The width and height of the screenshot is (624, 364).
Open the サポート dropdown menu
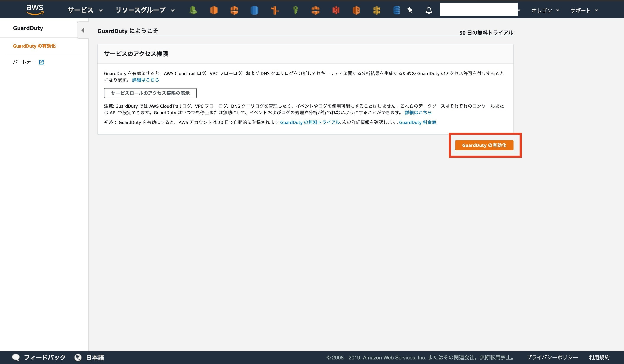tap(584, 10)
